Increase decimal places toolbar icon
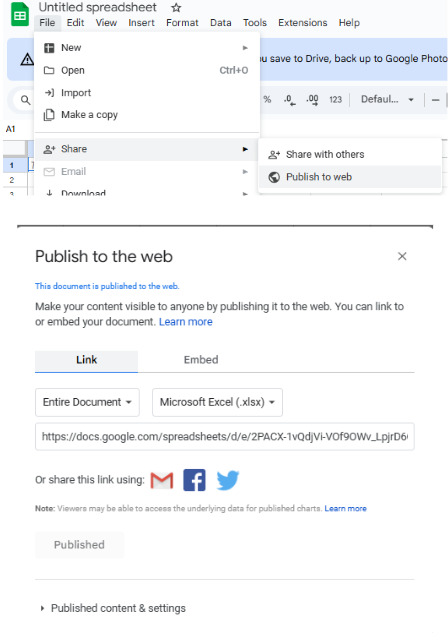 pos(312,100)
